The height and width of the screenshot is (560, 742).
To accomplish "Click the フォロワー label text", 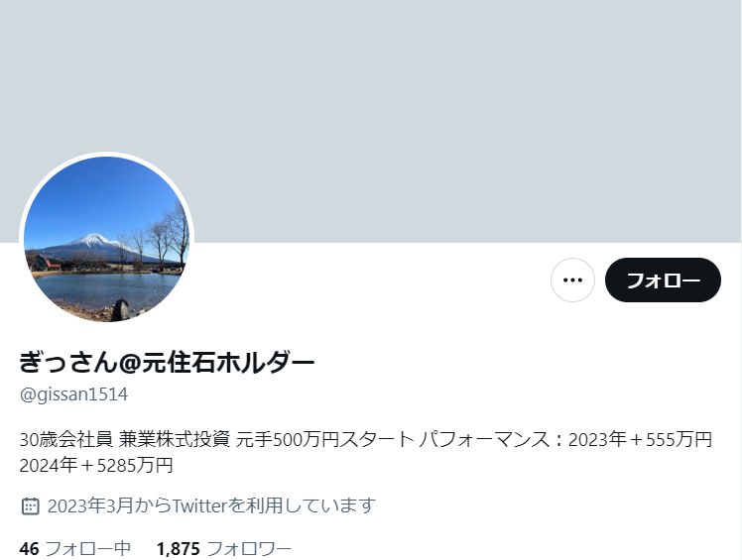I will tap(249, 549).
